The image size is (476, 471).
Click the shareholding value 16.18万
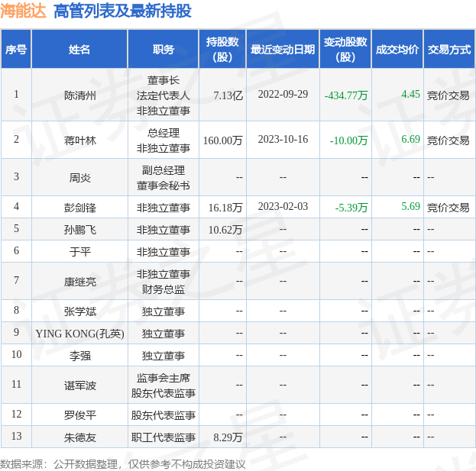[x=225, y=208]
